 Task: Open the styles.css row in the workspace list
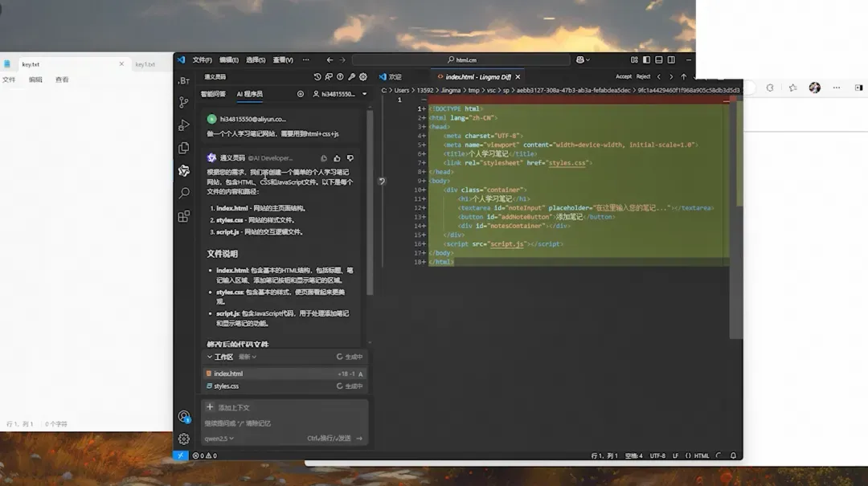(x=284, y=386)
